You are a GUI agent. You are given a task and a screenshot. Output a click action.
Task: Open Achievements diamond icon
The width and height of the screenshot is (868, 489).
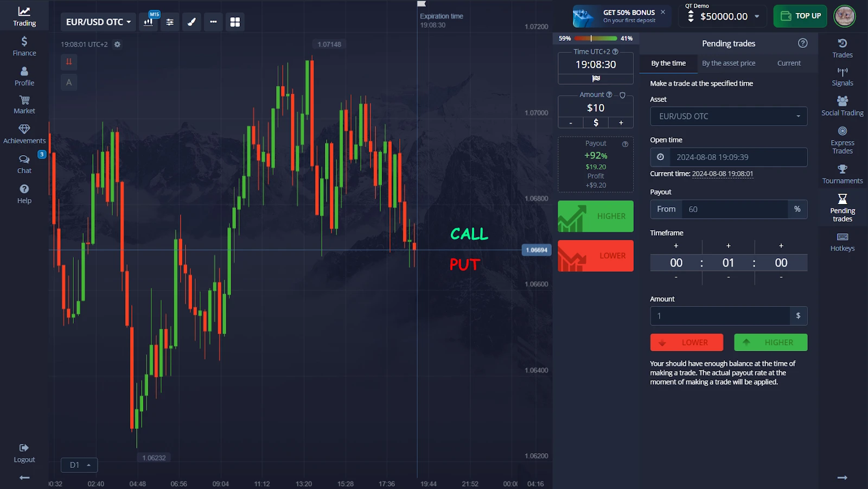coord(24,134)
